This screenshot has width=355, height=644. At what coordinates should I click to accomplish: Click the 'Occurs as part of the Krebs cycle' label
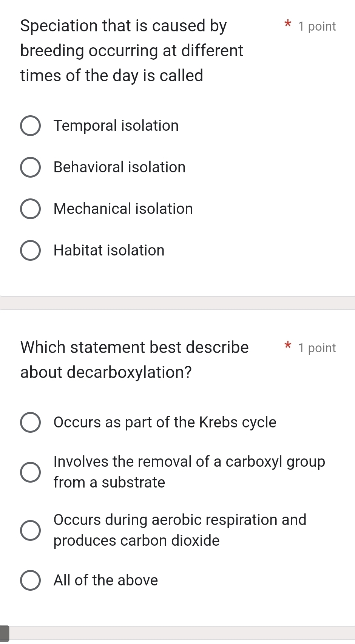165,423
